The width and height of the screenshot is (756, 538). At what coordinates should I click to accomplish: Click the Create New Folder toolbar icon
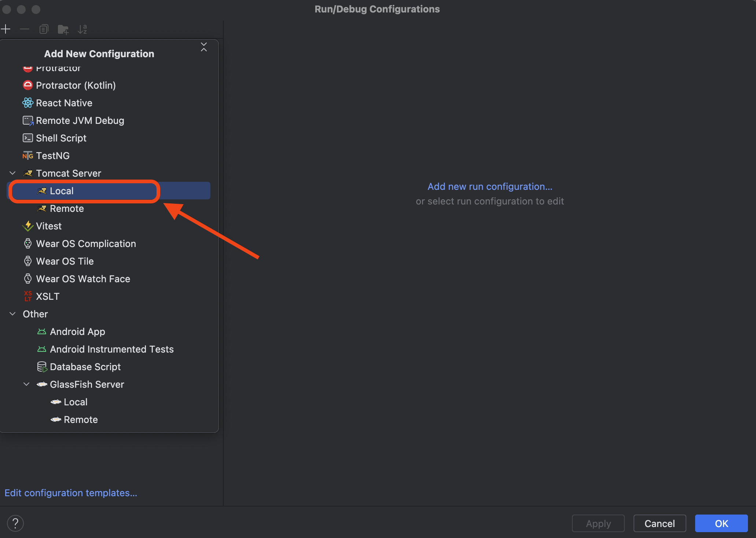tap(63, 29)
